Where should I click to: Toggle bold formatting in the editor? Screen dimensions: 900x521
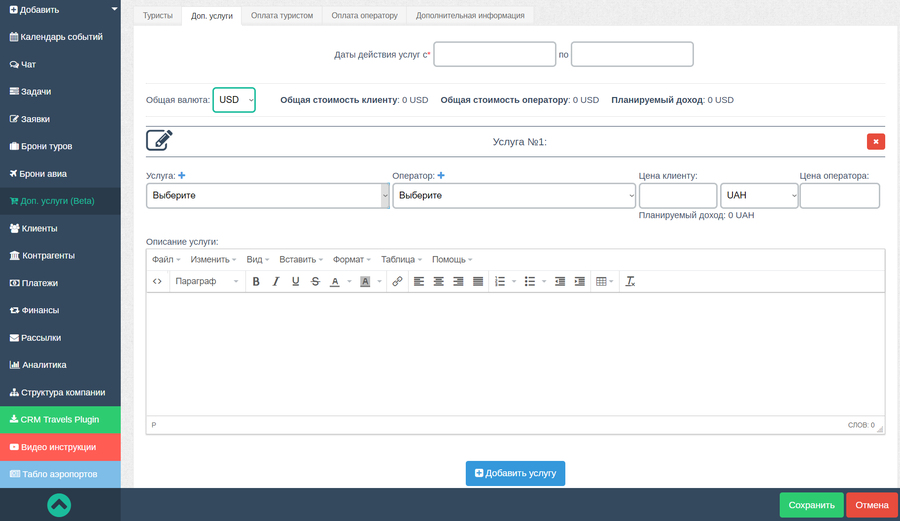256,282
